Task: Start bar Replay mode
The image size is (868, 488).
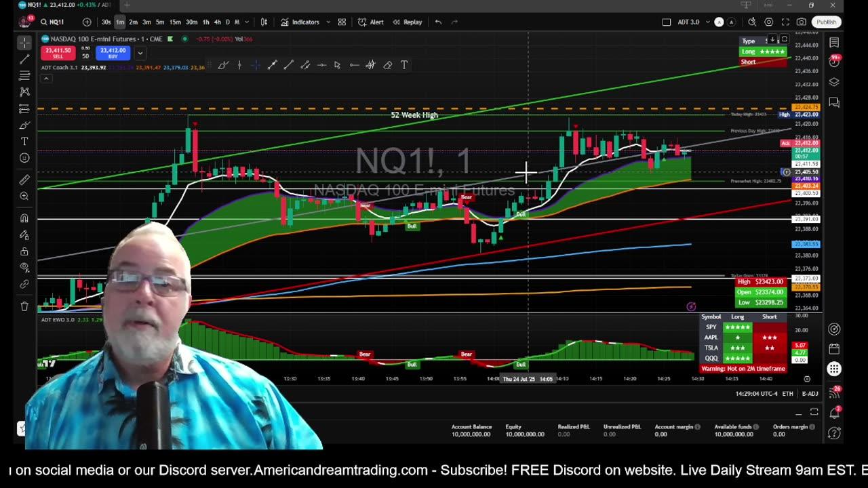Action: [x=408, y=22]
